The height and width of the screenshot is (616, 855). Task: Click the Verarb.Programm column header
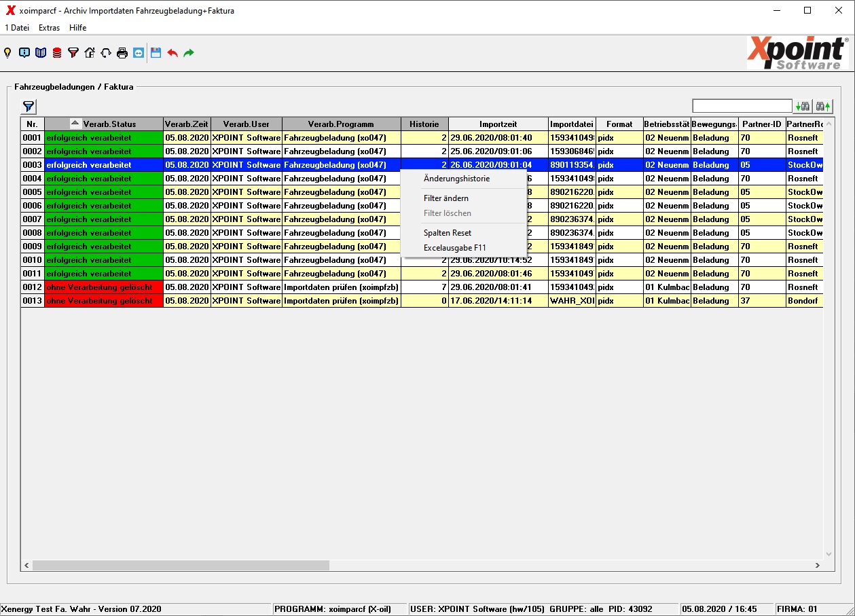342,124
